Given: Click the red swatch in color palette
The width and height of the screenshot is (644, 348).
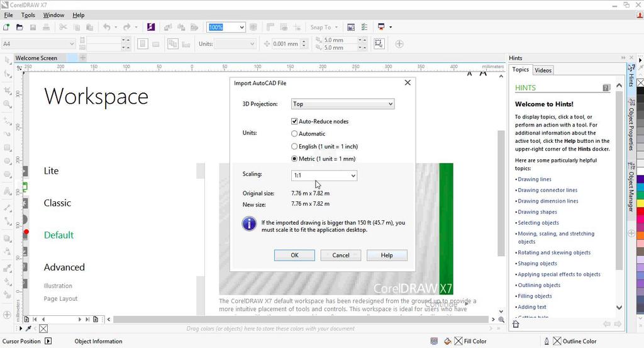Looking at the screenshot, I should coord(640,211).
